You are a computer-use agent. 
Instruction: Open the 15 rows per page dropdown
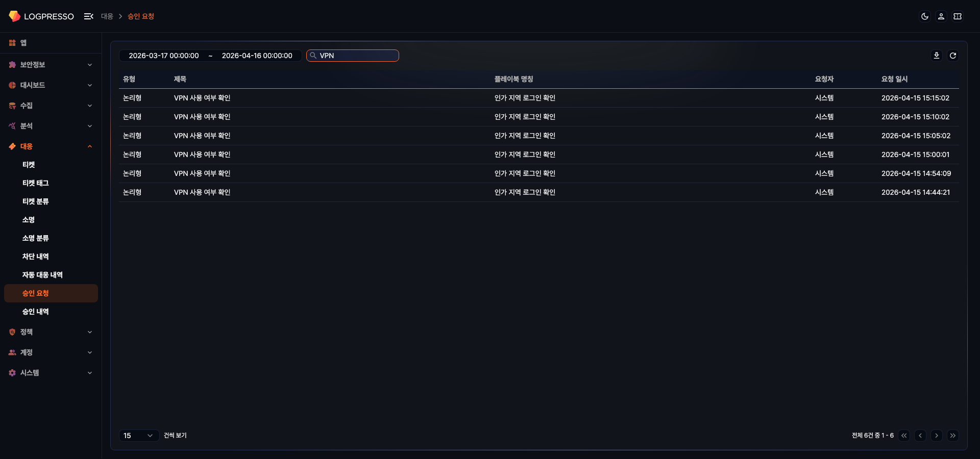click(x=138, y=436)
